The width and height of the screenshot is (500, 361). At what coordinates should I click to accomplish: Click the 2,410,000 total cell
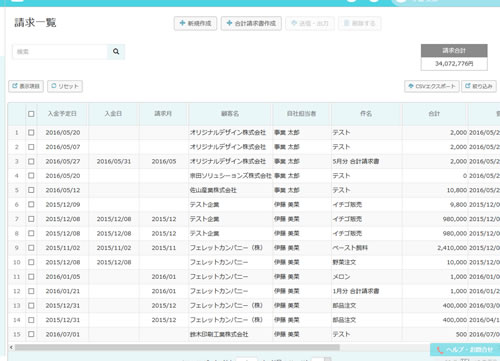[x=452, y=248]
